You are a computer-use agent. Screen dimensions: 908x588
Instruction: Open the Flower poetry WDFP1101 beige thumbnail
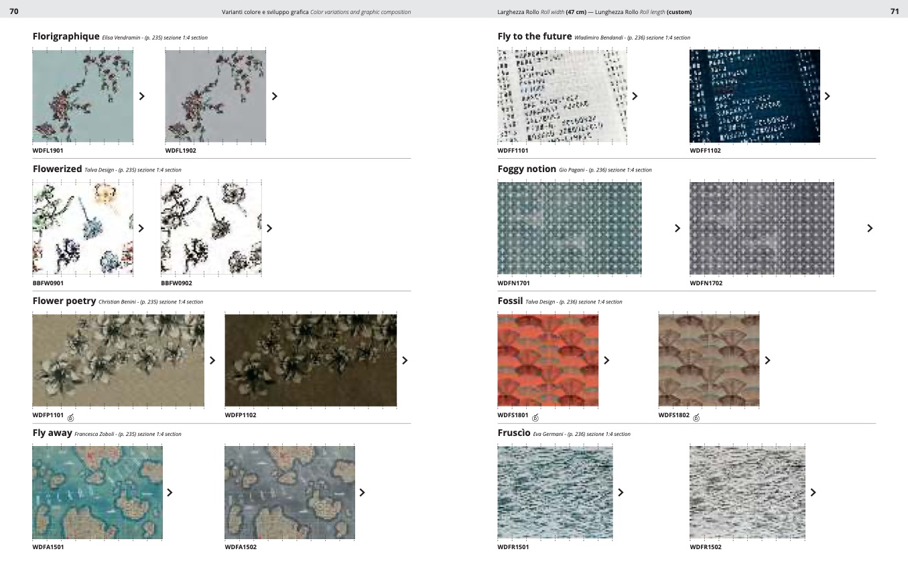[x=118, y=360]
